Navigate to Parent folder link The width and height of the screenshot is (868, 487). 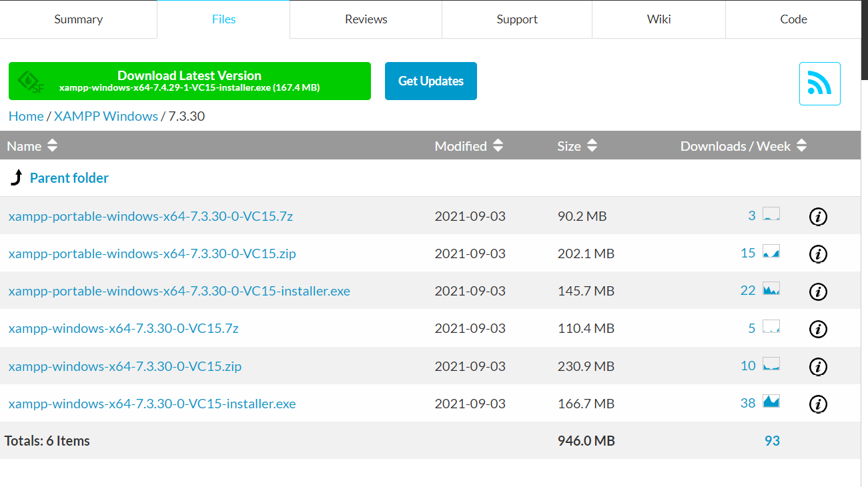point(69,178)
